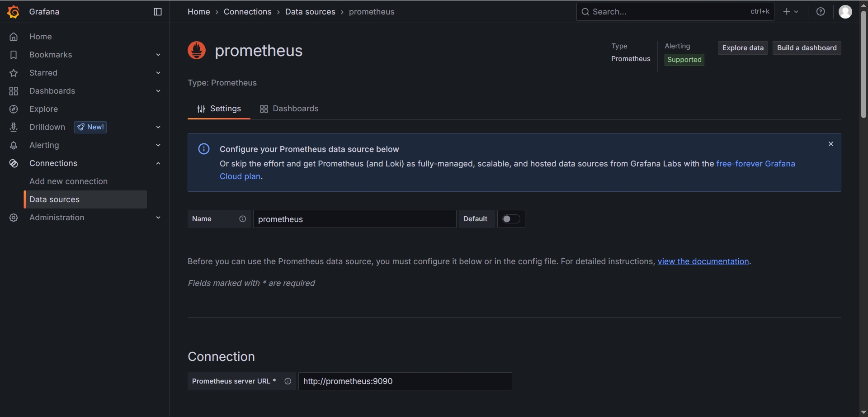The height and width of the screenshot is (417, 868).
Task: Dock or undock the sidebar menu icon
Action: point(158,12)
